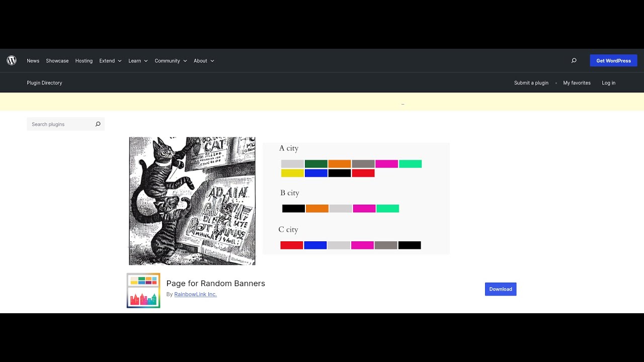The image size is (644, 362).
Task: Expand the Extend menu
Action: point(110,61)
